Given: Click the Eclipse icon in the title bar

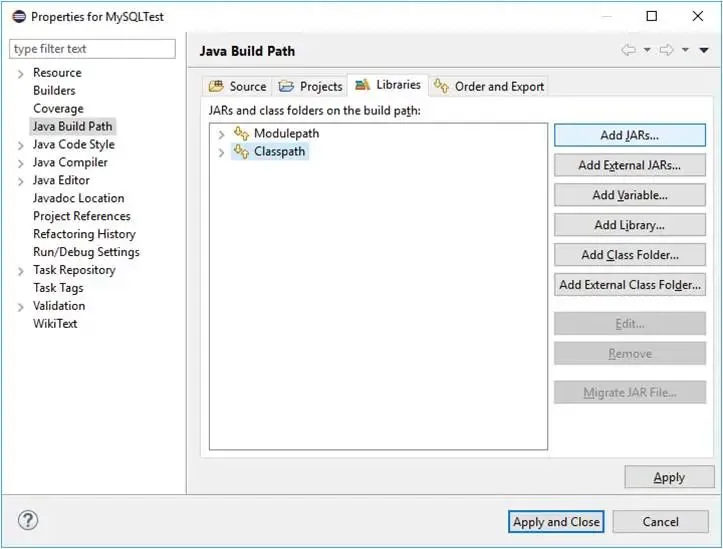Looking at the screenshot, I should click(19, 17).
